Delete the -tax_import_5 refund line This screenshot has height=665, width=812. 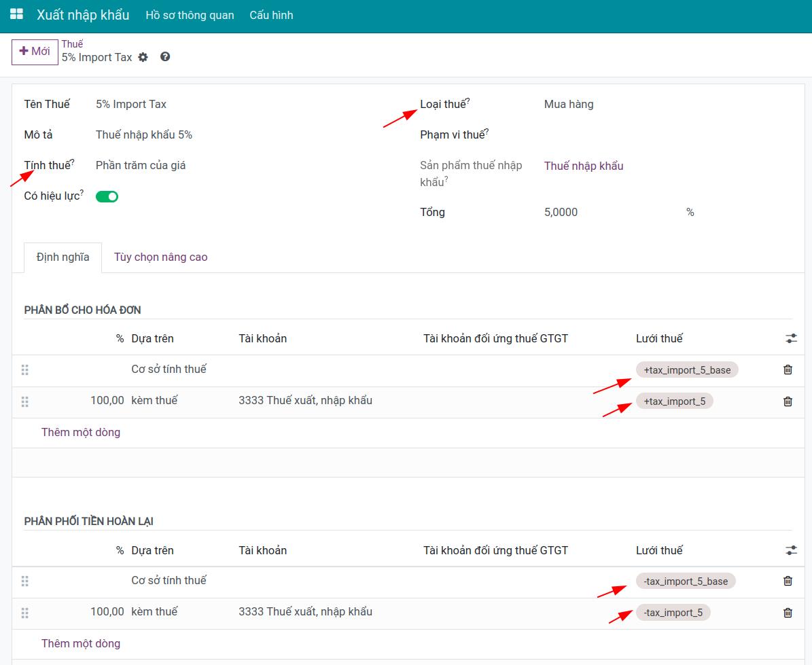[x=788, y=613]
